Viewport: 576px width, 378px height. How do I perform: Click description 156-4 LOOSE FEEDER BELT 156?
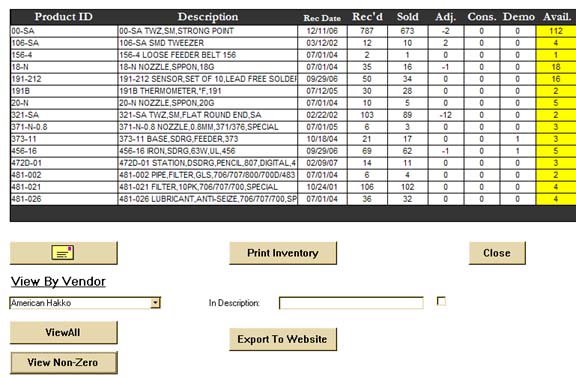[208, 55]
